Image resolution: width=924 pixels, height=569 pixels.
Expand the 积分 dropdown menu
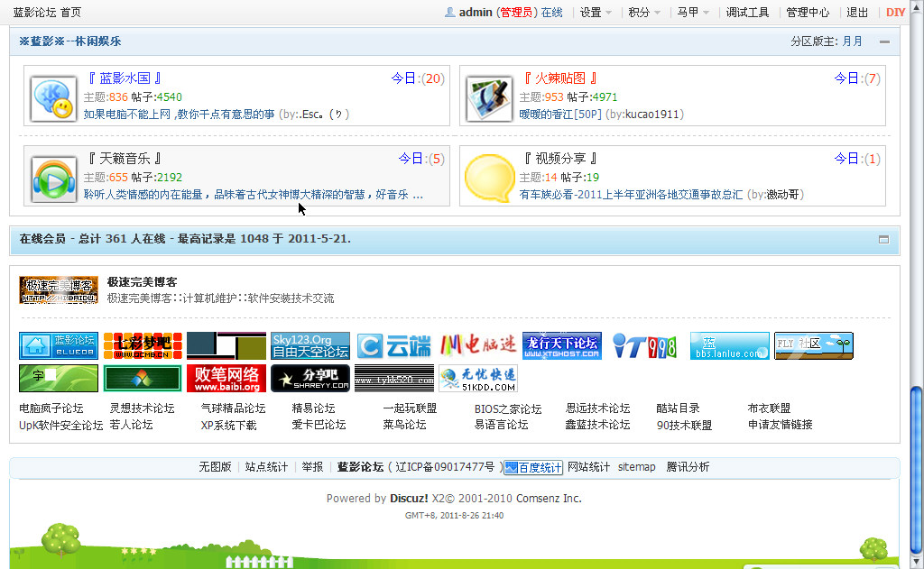[x=644, y=13]
